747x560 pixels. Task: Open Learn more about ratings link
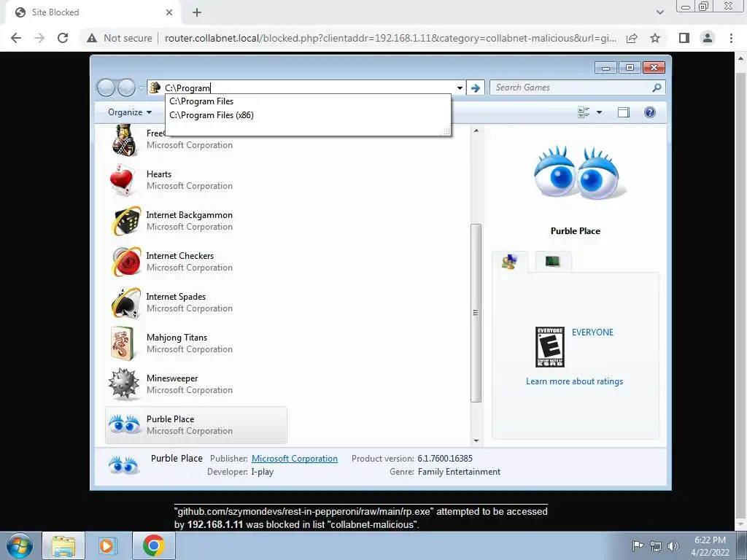point(574,381)
